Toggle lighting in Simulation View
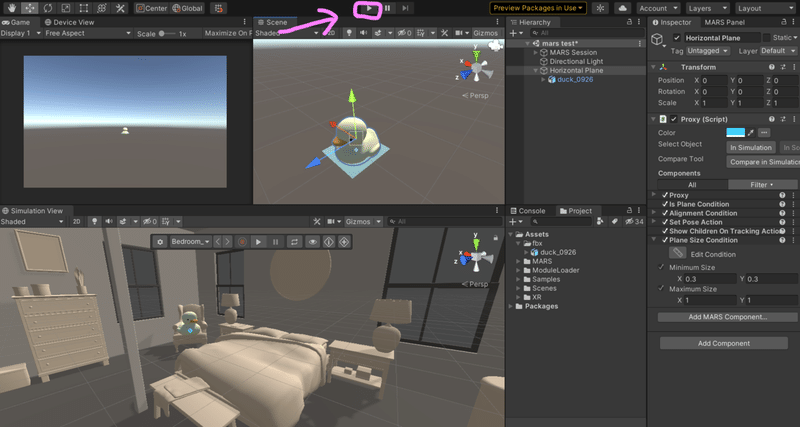This screenshot has height=427, width=800. tap(94, 221)
